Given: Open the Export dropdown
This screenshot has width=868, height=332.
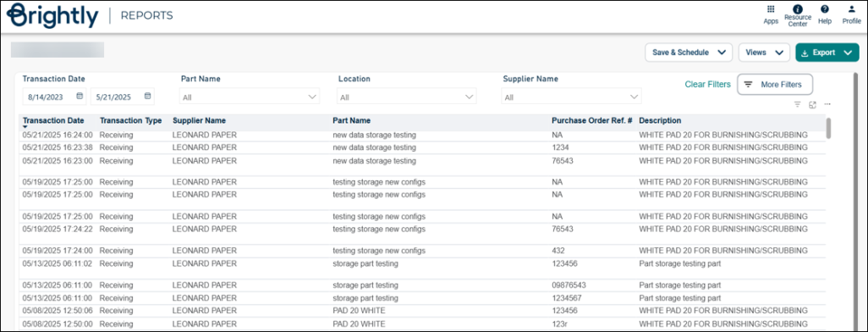Looking at the screenshot, I should pyautogui.click(x=827, y=53).
